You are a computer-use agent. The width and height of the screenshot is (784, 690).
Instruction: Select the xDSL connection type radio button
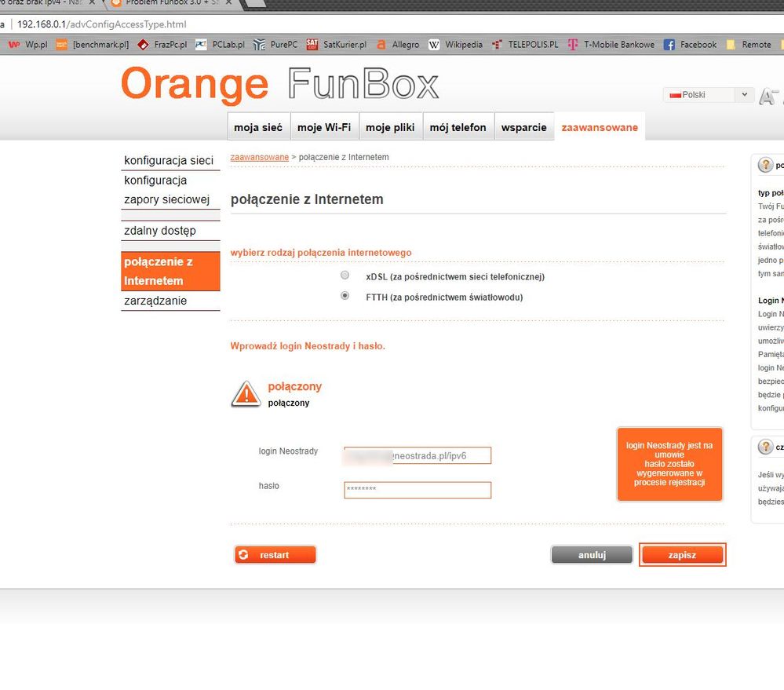click(x=345, y=276)
